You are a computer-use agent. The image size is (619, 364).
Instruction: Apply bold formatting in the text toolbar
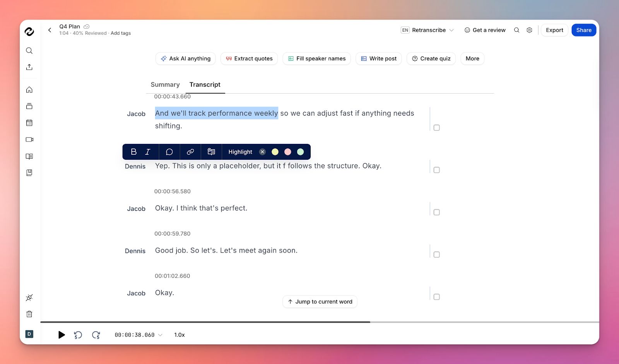[133, 152]
